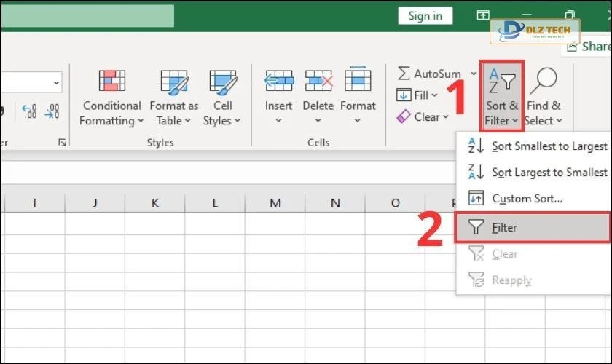The height and width of the screenshot is (364, 612).
Task: Click the Format as Table icon
Action: point(174,82)
